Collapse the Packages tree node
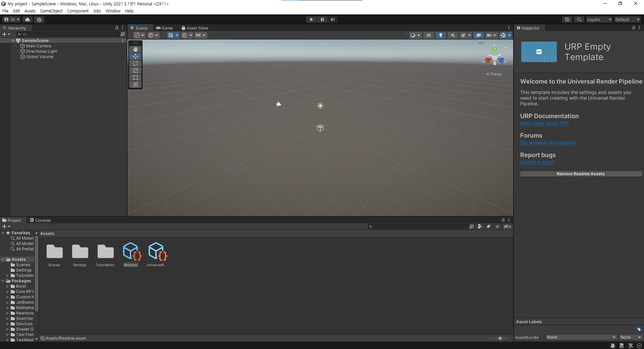Screen dimensions: 644x349 (3, 281)
